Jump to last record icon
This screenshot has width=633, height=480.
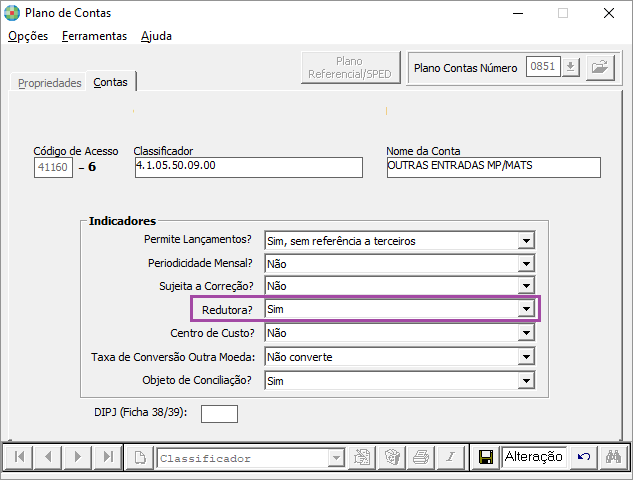[x=108, y=457]
